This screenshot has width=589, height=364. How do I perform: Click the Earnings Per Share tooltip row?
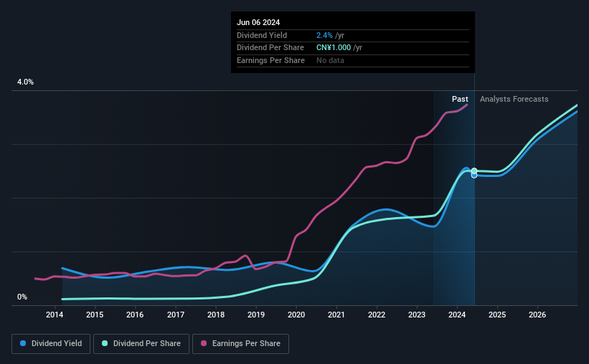point(353,60)
